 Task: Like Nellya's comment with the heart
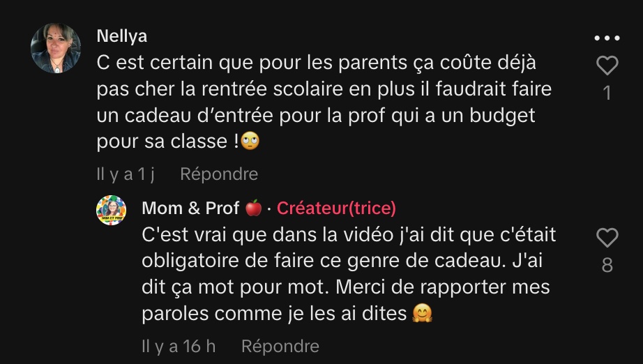click(x=607, y=65)
